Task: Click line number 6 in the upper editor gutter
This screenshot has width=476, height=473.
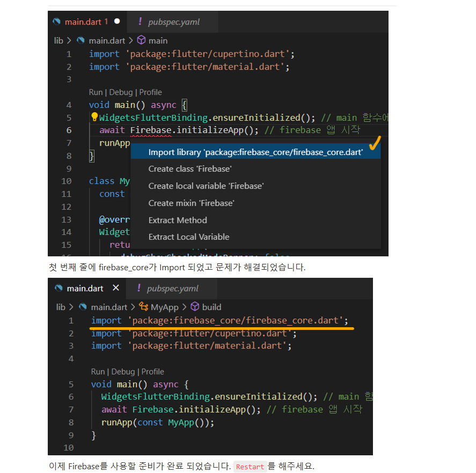Action: click(69, 130)
